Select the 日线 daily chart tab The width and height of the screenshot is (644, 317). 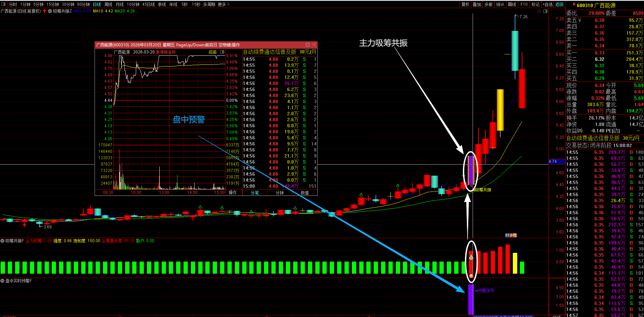point(97,4)
